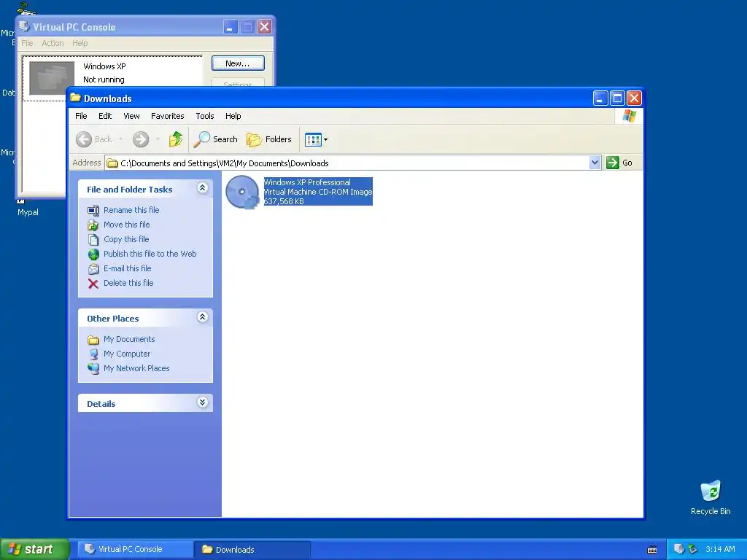Viewport: 747px width, 560px height.
Task: Switch to Virtual PC Console taskbar button
Action: coord(135,549)
